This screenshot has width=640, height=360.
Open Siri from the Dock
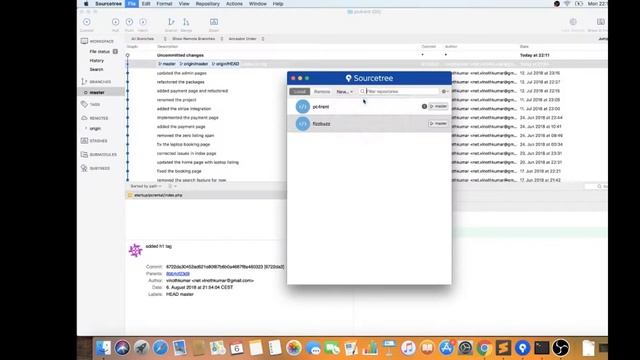(122, 348)
